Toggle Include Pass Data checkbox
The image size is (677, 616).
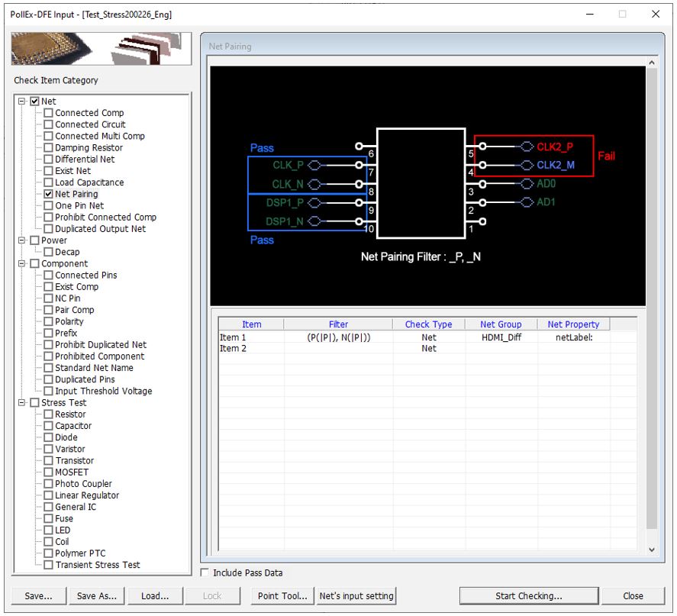coord(205,572)
